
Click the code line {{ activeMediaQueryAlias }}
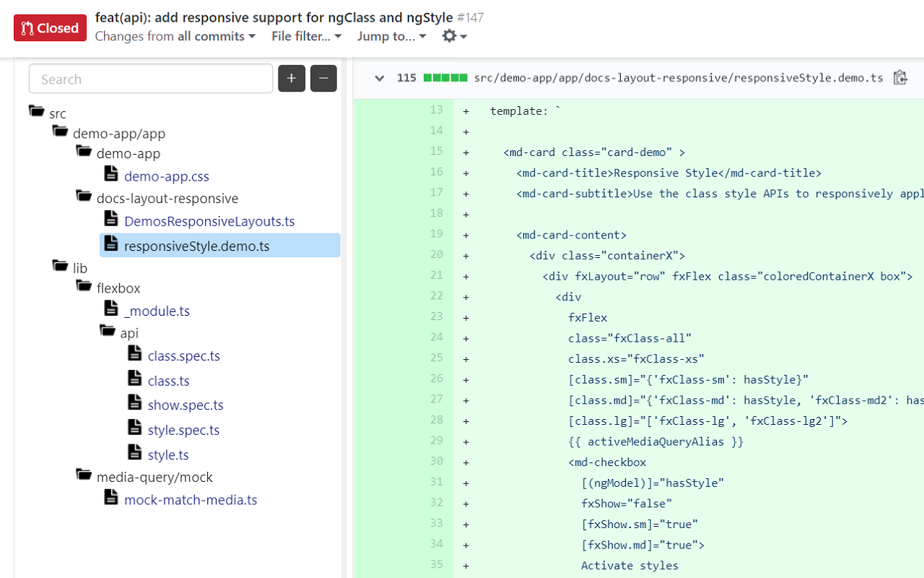click(x=655, y=441)
